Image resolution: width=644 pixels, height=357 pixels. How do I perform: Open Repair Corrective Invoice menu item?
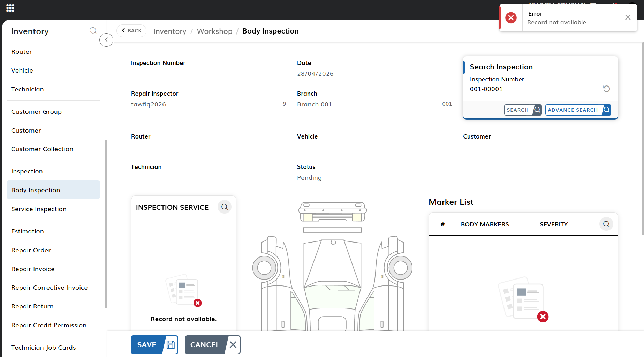click(53, 288)
